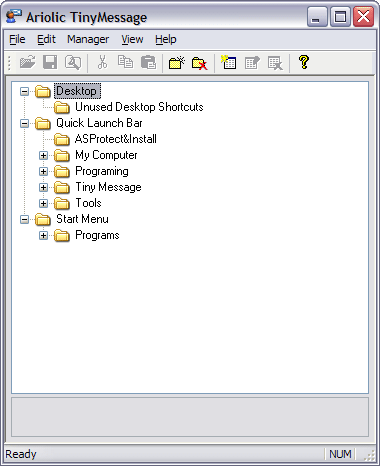Image resolution: width=380 pixels, height=466 pixels.
Task: Open the View menu
Action: click(132, 39)
